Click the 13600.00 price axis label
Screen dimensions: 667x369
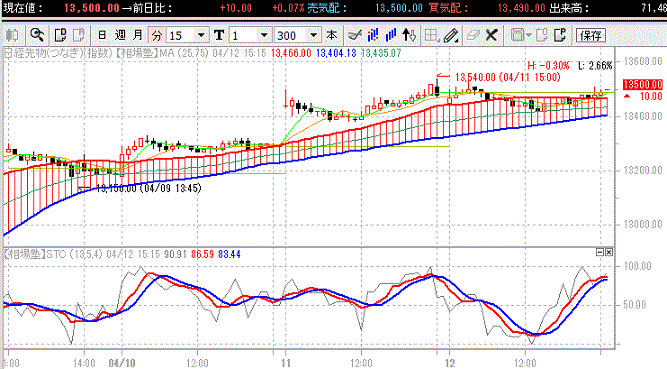[x=643, y=61]
